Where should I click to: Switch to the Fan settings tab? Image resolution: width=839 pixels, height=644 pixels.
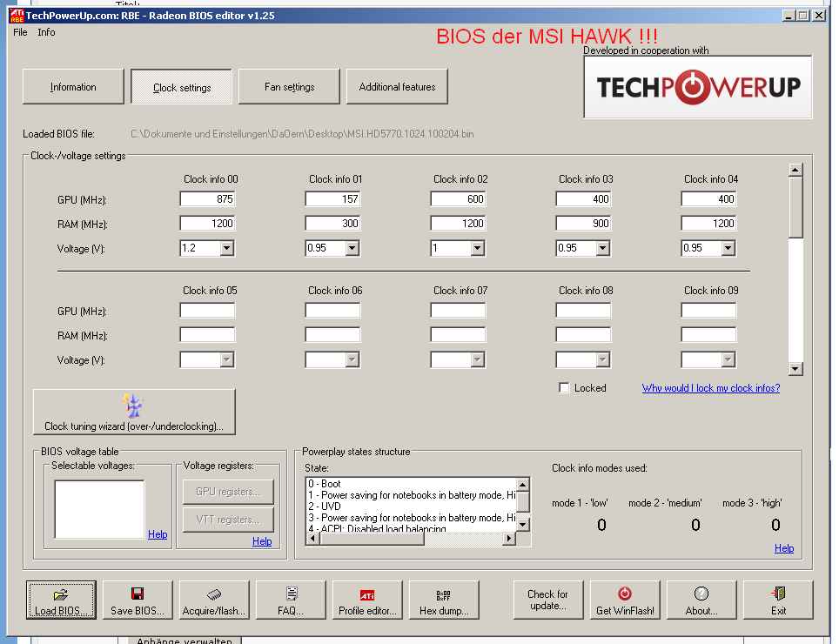pos(289,87)
